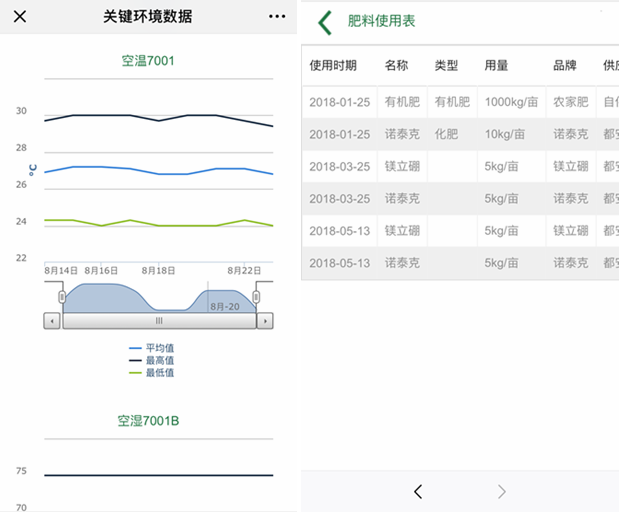Select the 用量 column header
Image resolution: width=619 pixels, height=512 pixels.
point(496,66)
